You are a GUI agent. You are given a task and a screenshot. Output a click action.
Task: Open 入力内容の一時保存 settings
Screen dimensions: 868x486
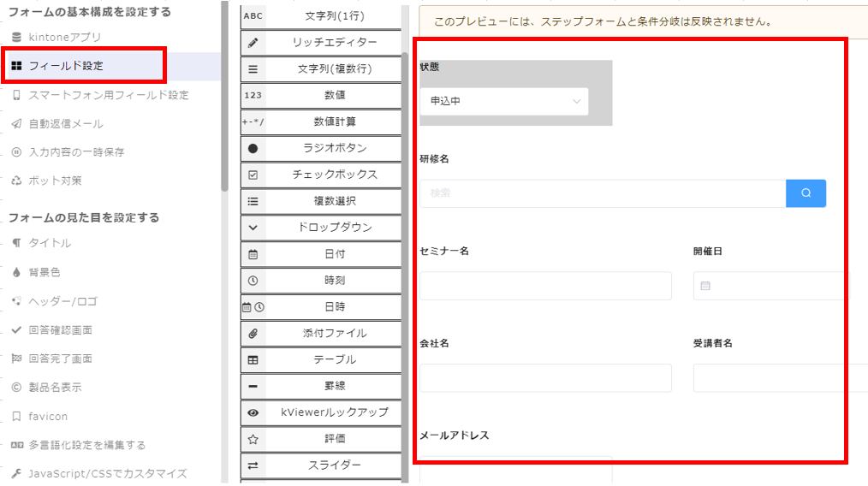pyautogui.click(x=76, y=152)
